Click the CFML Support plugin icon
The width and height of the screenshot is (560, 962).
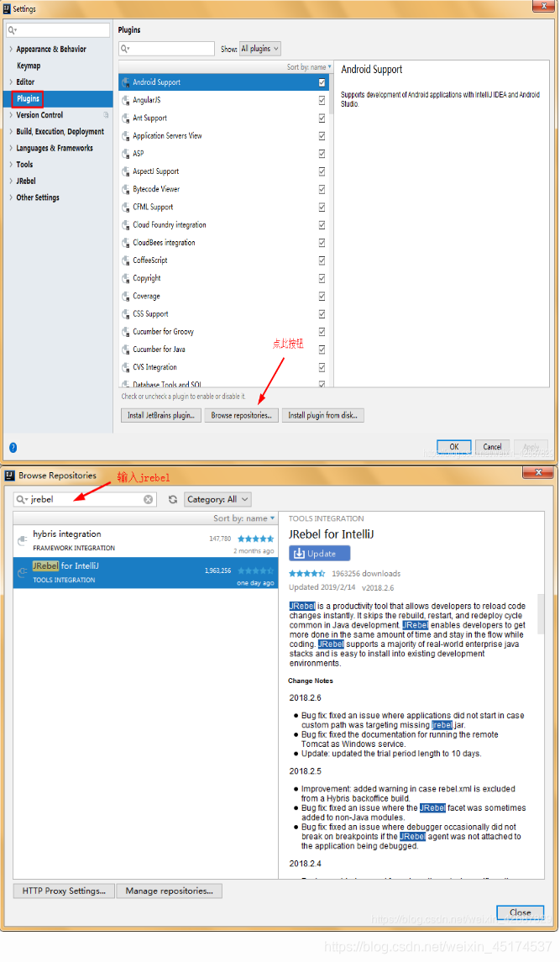point(126,207)
